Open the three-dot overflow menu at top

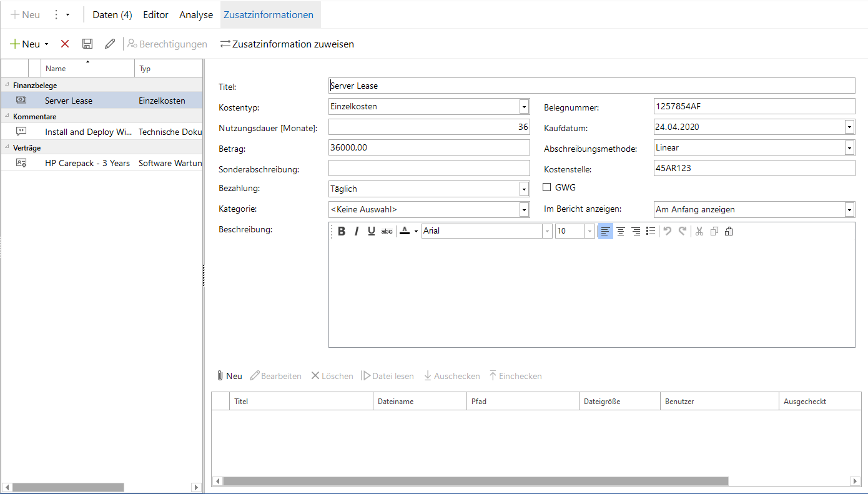56,14
